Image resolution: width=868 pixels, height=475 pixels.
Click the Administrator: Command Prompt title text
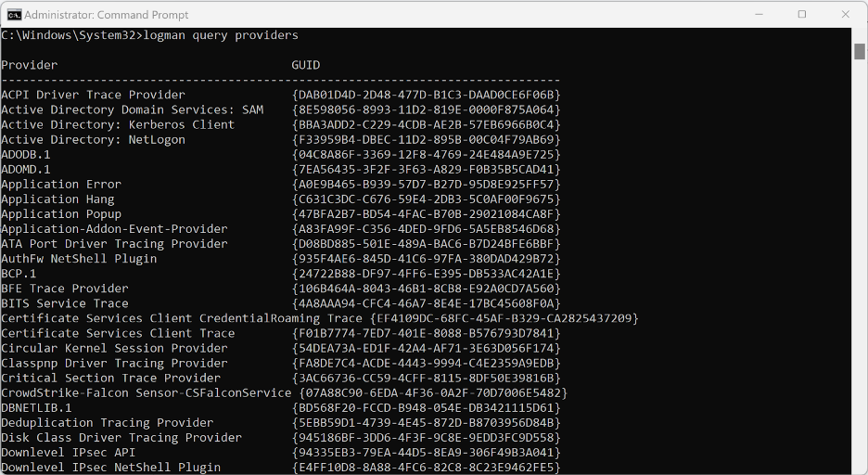click(106, 15)
